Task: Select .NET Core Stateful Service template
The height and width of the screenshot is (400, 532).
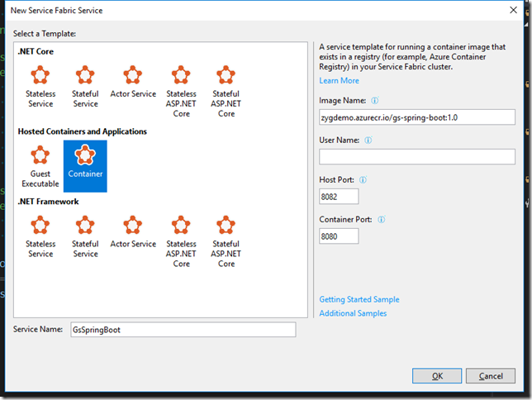Action: click(x=85, y=87)
